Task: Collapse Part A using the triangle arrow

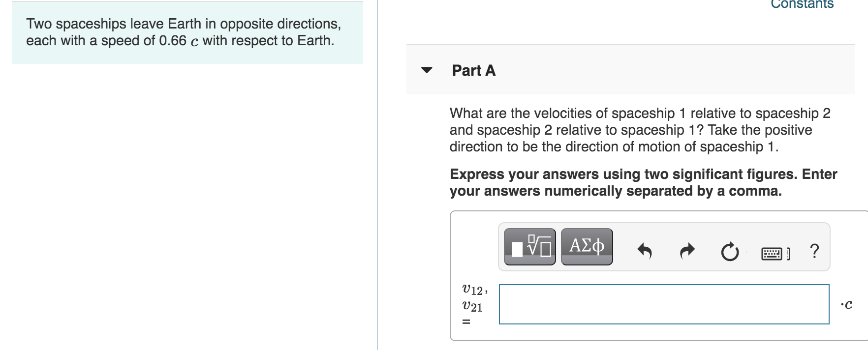Action: click(x=427, y=70)
